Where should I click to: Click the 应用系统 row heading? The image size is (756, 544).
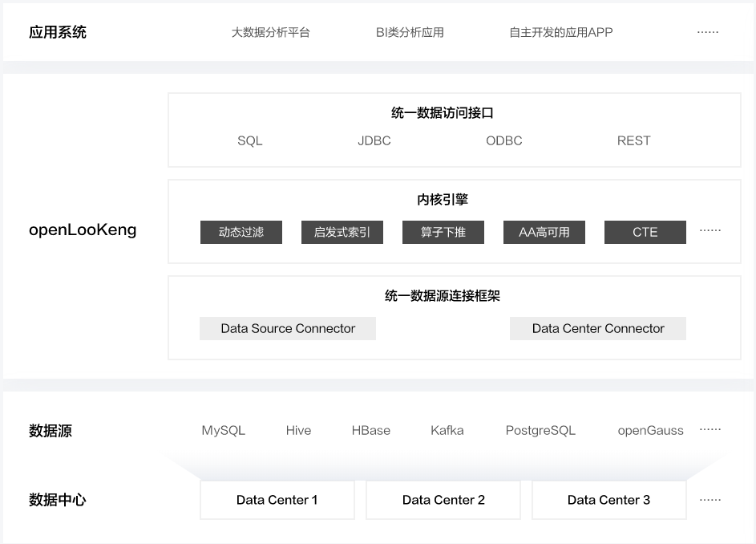pos(58,32)
